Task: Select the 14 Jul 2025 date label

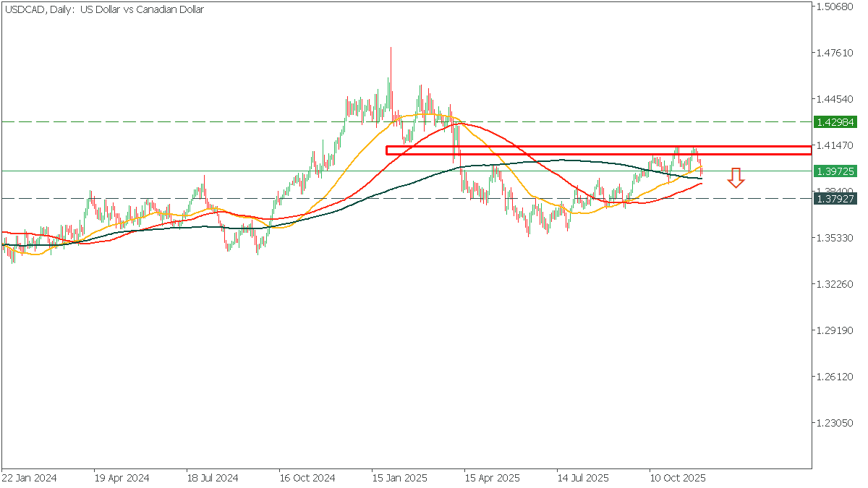Action: point(584,479)
